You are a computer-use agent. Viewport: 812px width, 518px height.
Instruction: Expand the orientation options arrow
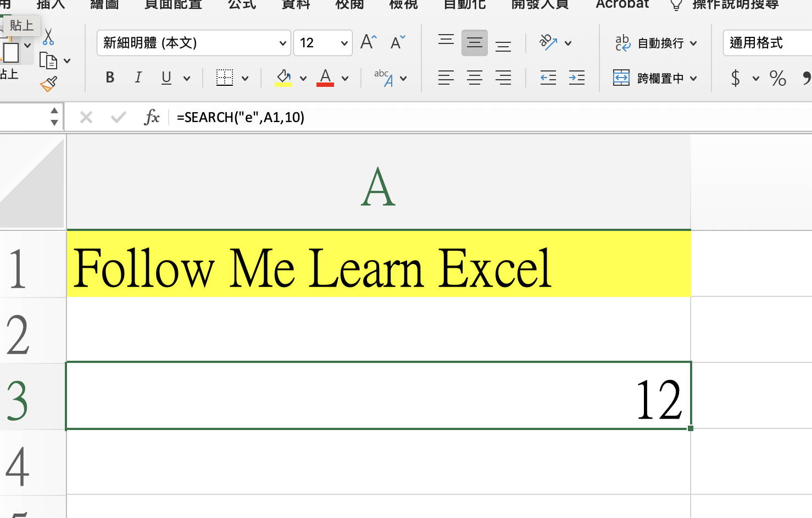click(x=568, y=43)
